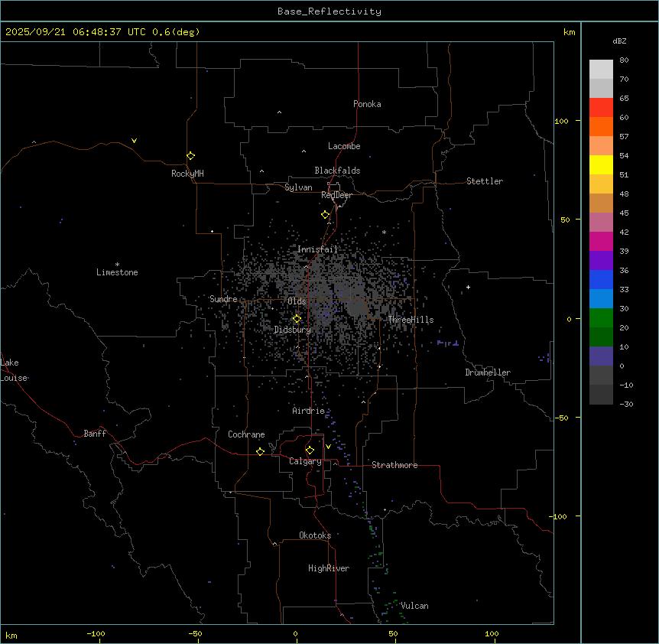Click the Base_Reflectivity title bar
Screen dimensions: 659x644
[329, 11]
